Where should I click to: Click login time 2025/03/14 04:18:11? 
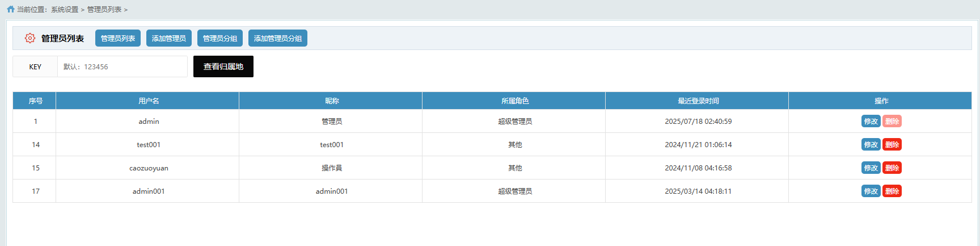click(698, 191)
